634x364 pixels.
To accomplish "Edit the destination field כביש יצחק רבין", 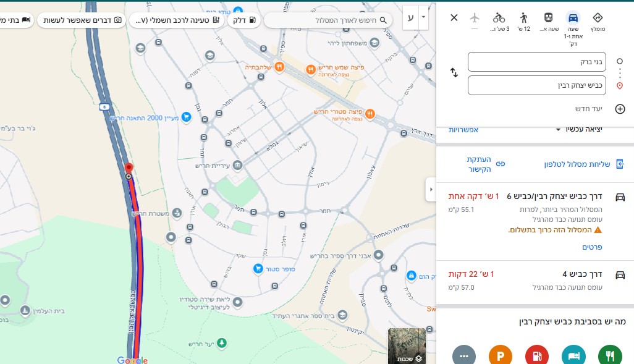I will click(x=536, y=85).
